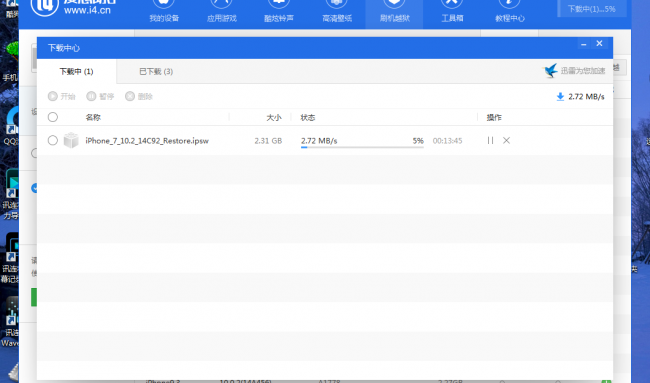The width and height of the screenshot is (650, 383).
Task: Open 应用游戏 section
Action: (221, 12)
